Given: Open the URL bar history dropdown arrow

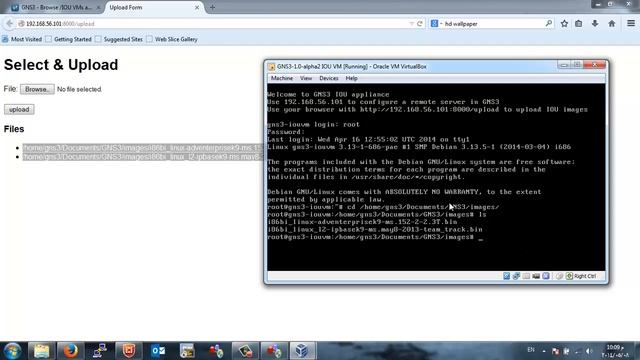Looking at the screenshot, I should (411, 24).
